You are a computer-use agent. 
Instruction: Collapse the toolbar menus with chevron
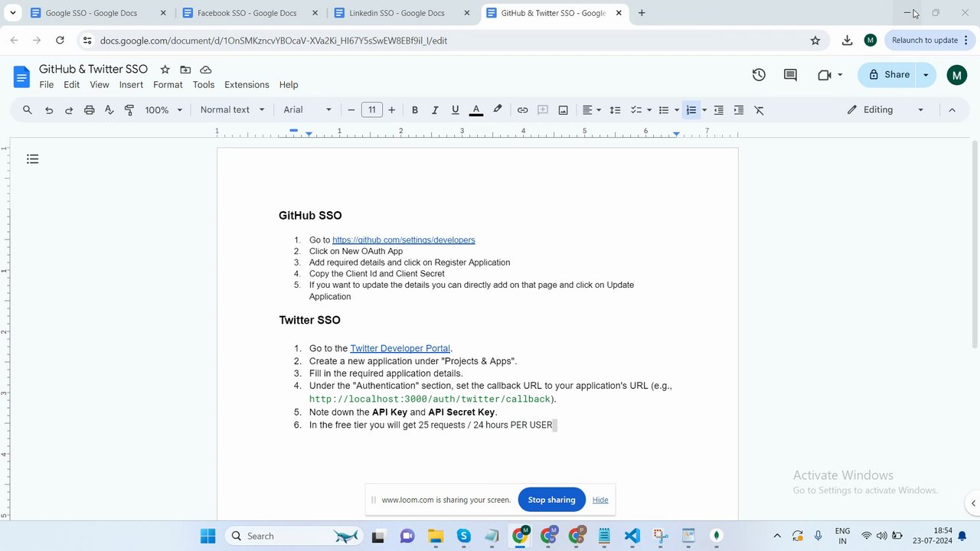point(952,110)
